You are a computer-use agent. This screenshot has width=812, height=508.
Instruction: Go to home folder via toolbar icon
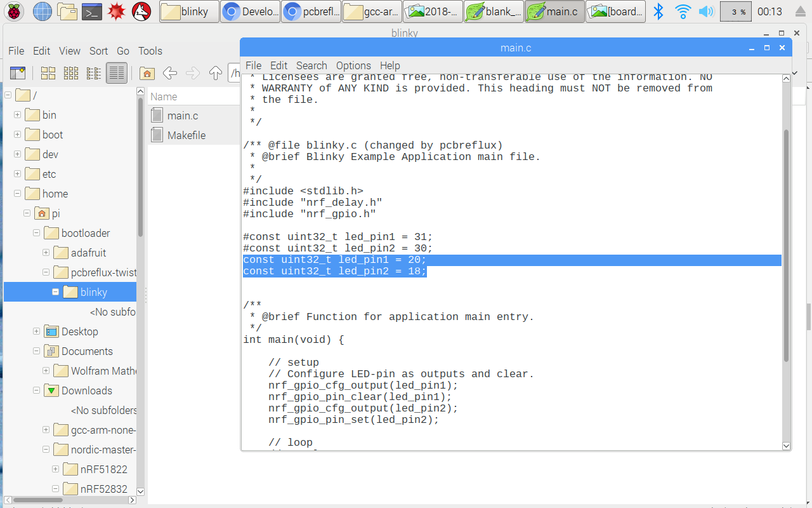147,73
